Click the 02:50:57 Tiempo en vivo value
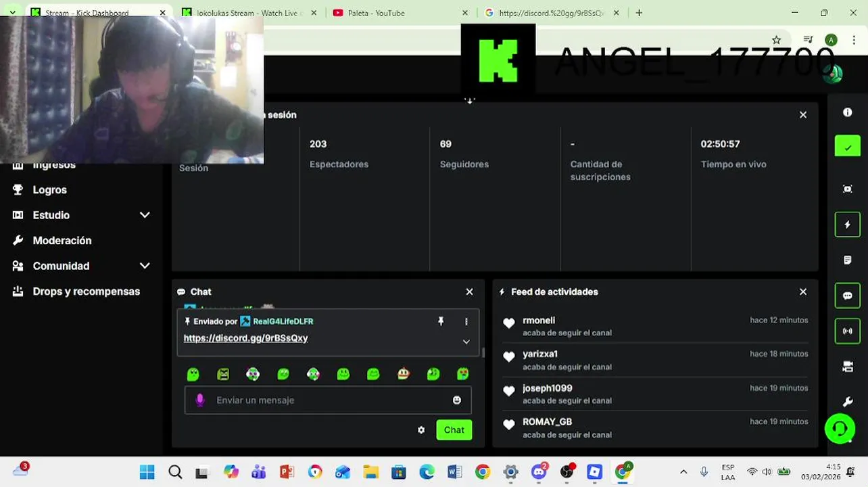The width and height of the screenshot is (868, 487). pyautogui.click(x=720, y=144)
